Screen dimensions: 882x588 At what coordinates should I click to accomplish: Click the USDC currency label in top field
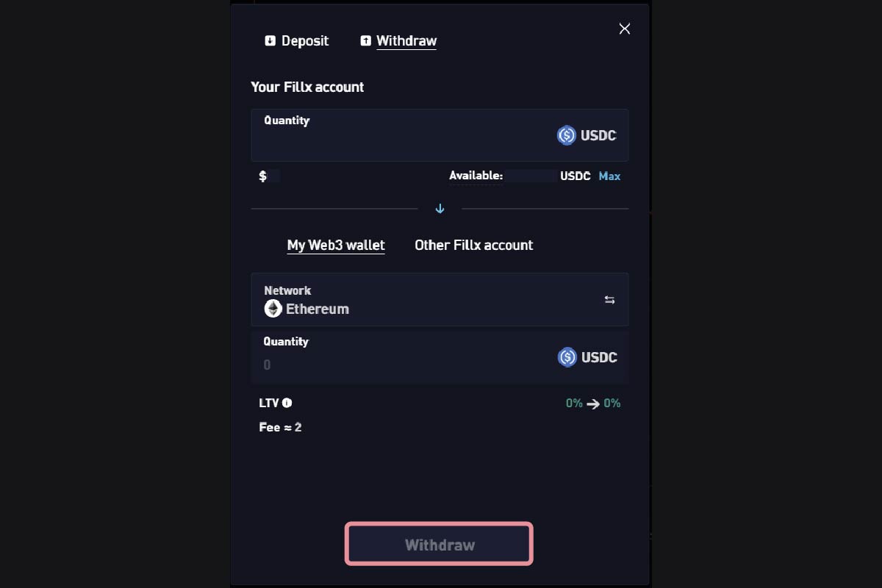click(x=598, y=135)
